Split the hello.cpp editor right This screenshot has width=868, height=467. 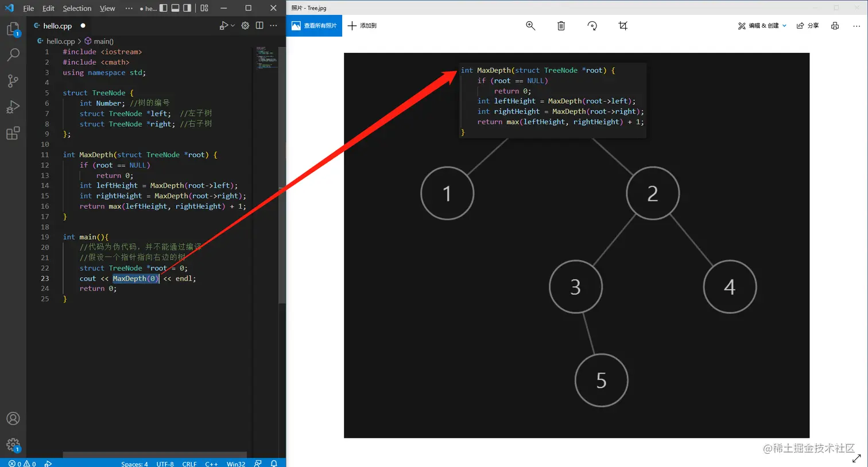pos(259,26)
